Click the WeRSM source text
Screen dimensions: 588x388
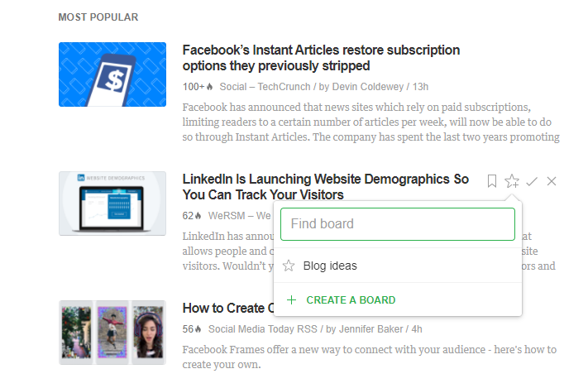pos(239,216)
